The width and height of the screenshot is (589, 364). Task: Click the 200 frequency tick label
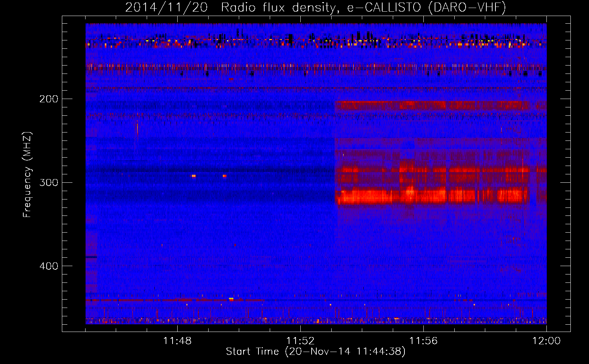(x=48, y=99)
